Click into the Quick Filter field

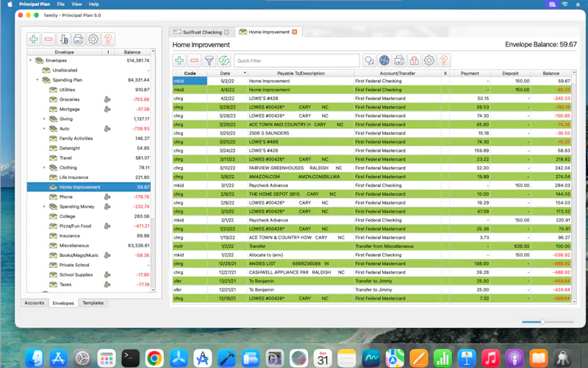pos(297,60)
